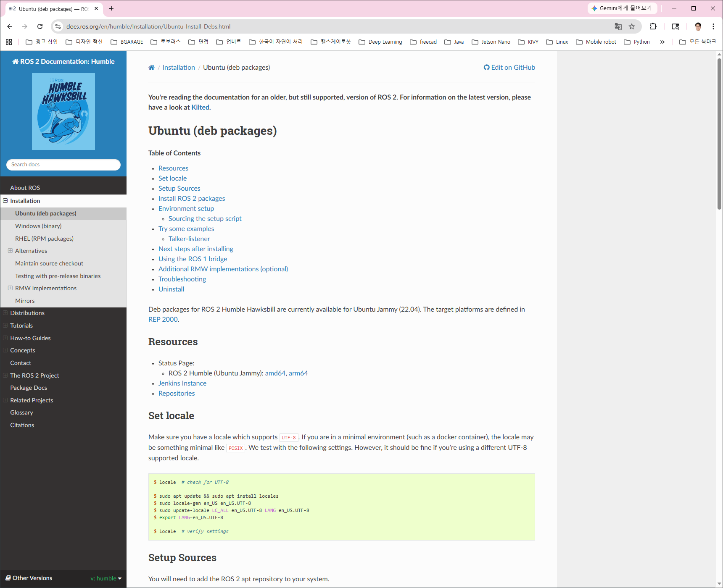The width and height of the screenshot is (723, 588).
Task: Open the Deep Learning bookmark folder
Action: 380,42
